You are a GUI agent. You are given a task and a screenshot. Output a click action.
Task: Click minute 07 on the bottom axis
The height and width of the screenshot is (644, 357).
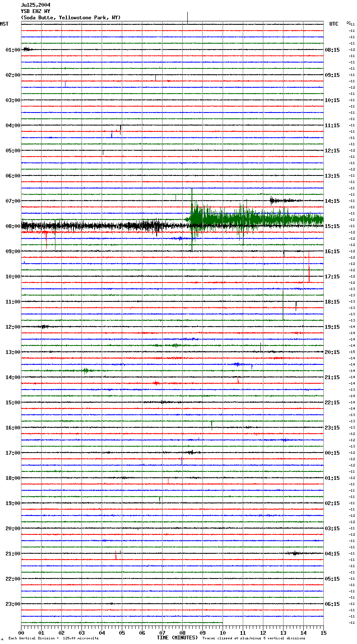(x=162, y=633)
